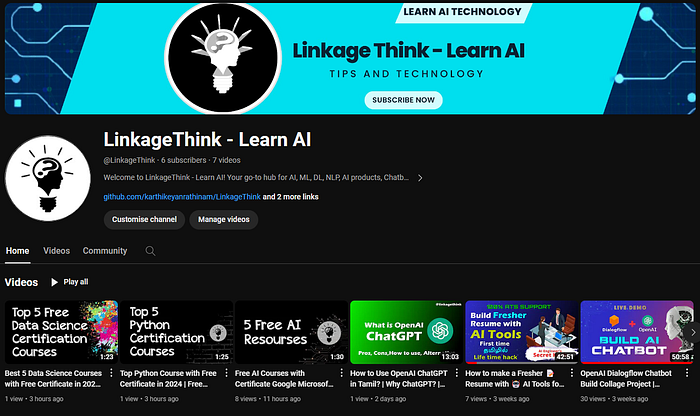Click the title 'How to make a Fresher Resume with AI Tools'
Screen dimensions: 700x416
(515, 379)
